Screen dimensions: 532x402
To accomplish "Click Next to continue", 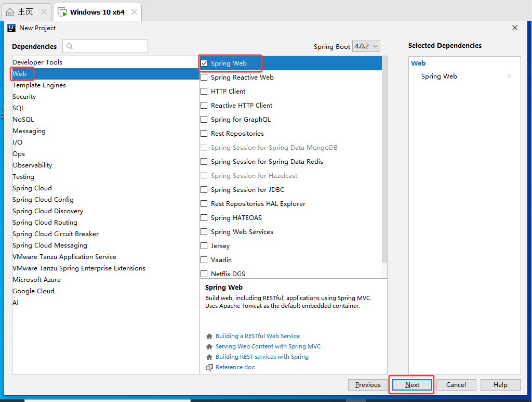I will tap(412, 385).
